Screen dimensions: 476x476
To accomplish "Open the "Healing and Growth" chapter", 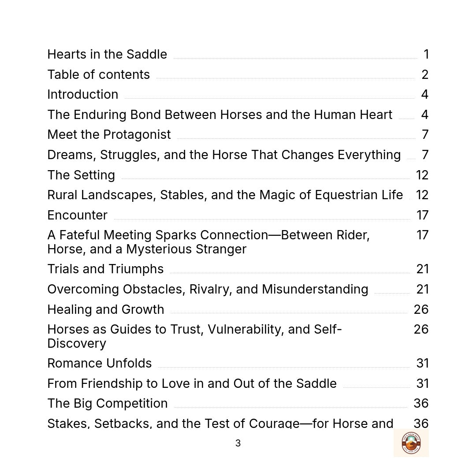I will [106, 309].
